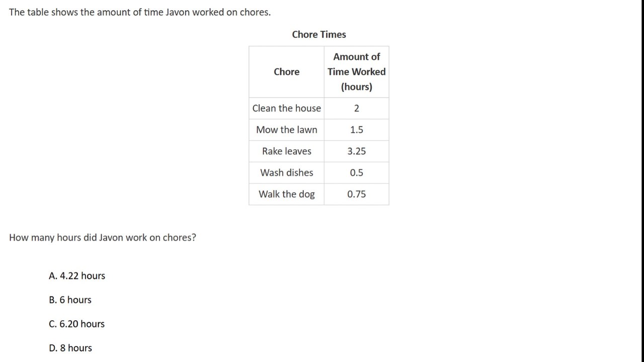644x362 pixels.
Task: Select the 'Wash dishes' table cell
Action: click(x=286, y=173)
